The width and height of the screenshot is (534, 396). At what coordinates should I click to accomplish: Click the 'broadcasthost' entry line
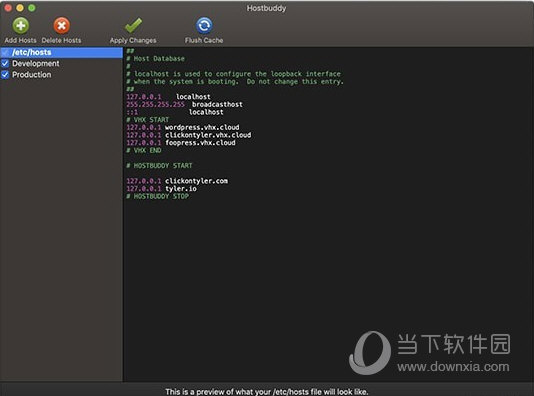click(x=184, y=104)
